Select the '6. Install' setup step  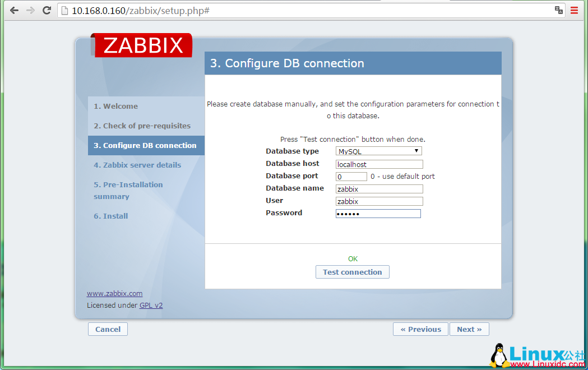point(110,216)
